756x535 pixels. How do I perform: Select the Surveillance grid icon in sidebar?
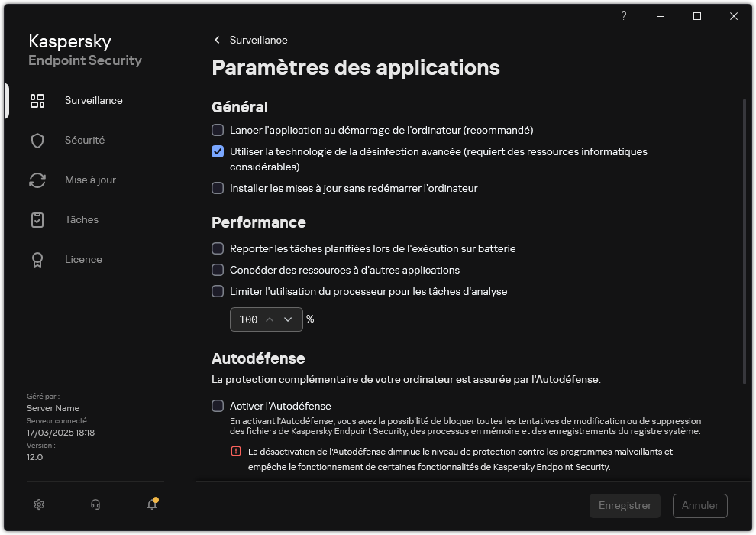[x=37, y=100]
